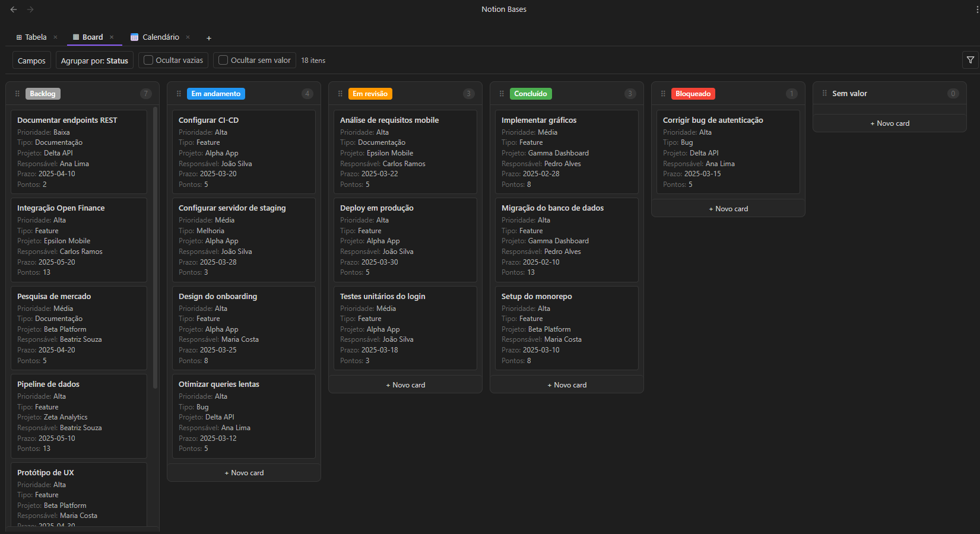This screenshot has height=534, width=980.
Task: Check the 'Ocultar sem valor' option
Action: pyautogui.click(x=223, y=60)
